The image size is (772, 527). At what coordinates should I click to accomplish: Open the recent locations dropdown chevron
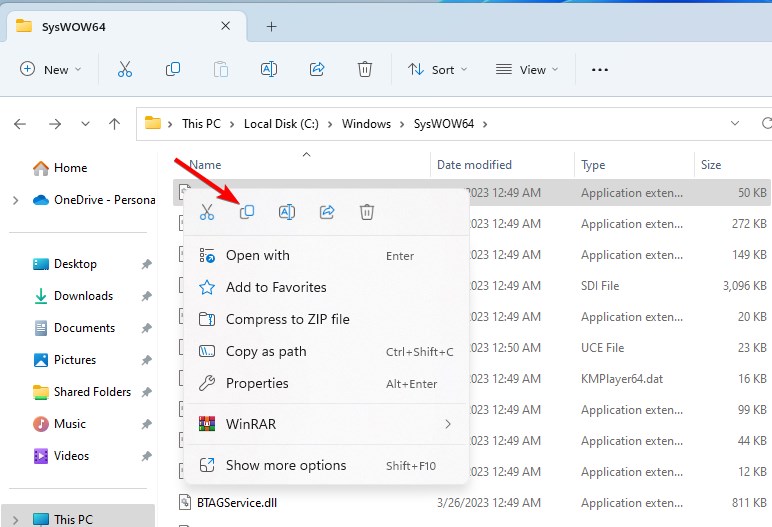pos(85,124)
